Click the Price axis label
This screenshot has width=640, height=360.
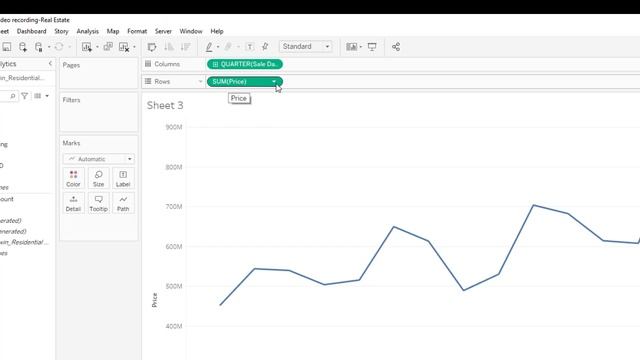point(154,300)
